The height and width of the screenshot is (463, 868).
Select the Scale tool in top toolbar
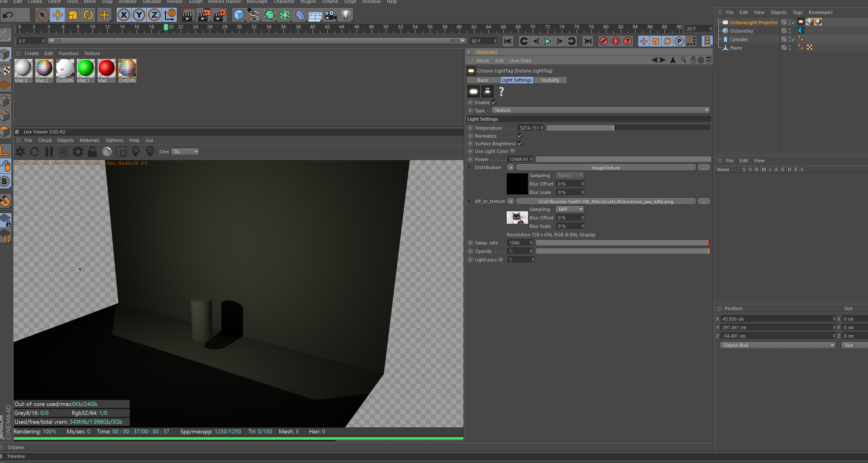click(x=73, y=15)
